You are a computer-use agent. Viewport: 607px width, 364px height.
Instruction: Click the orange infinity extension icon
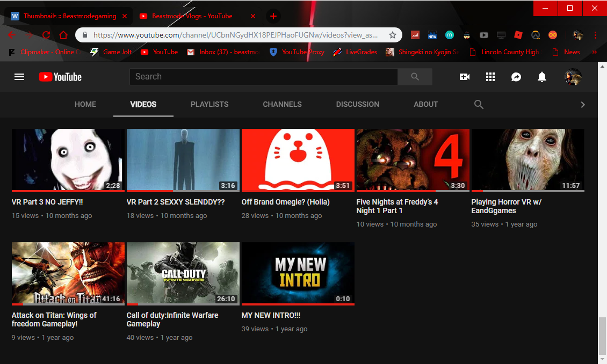(553, 35)
